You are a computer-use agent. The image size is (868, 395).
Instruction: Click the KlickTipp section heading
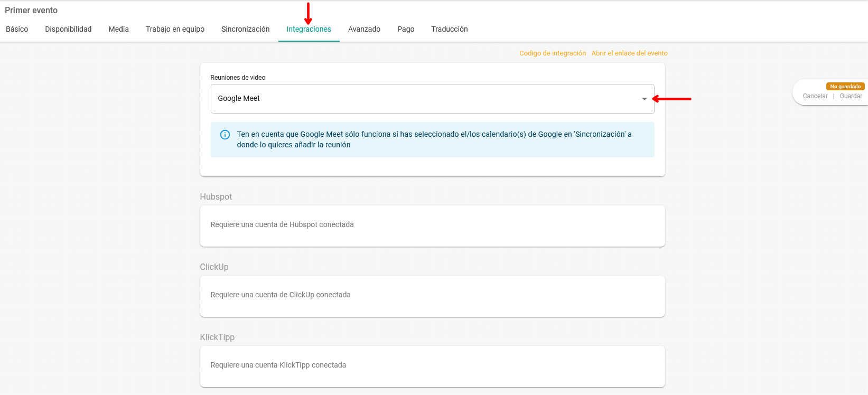pos(217,337)
